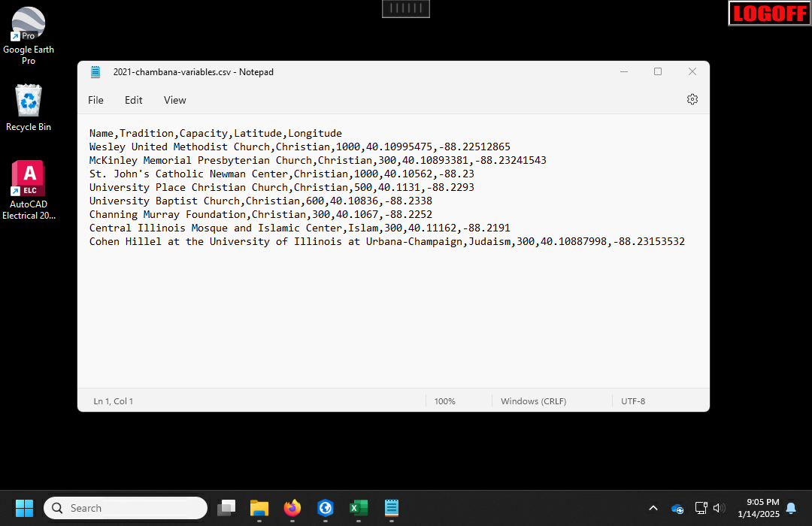
Task: Open File Explorer from the taskbar
Action: [259, 508]
